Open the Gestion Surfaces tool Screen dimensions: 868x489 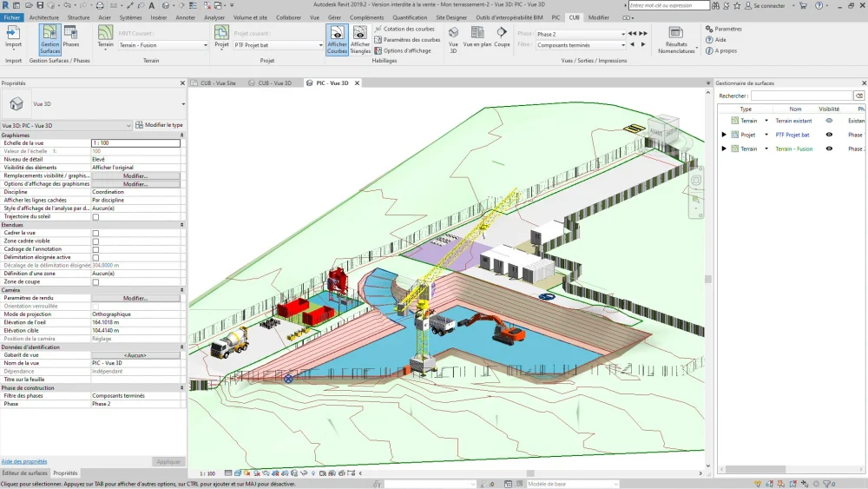pos(49,39)
